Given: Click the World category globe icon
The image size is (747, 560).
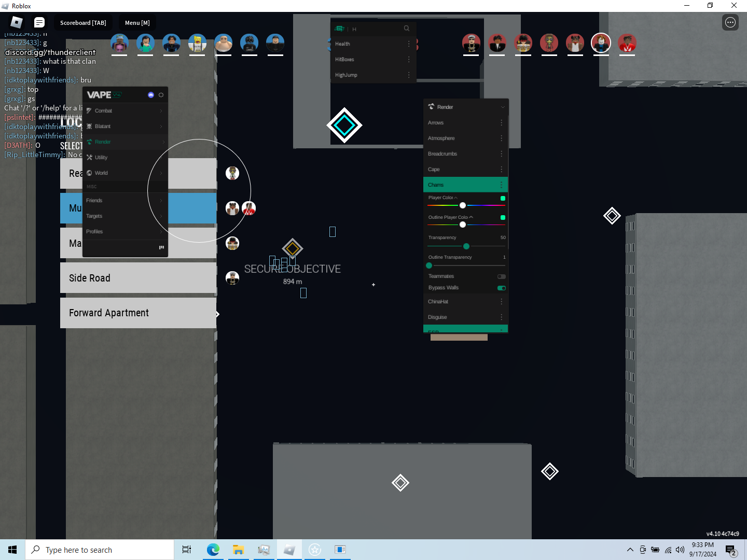Looking at the screenshot, I should (89, 173).
